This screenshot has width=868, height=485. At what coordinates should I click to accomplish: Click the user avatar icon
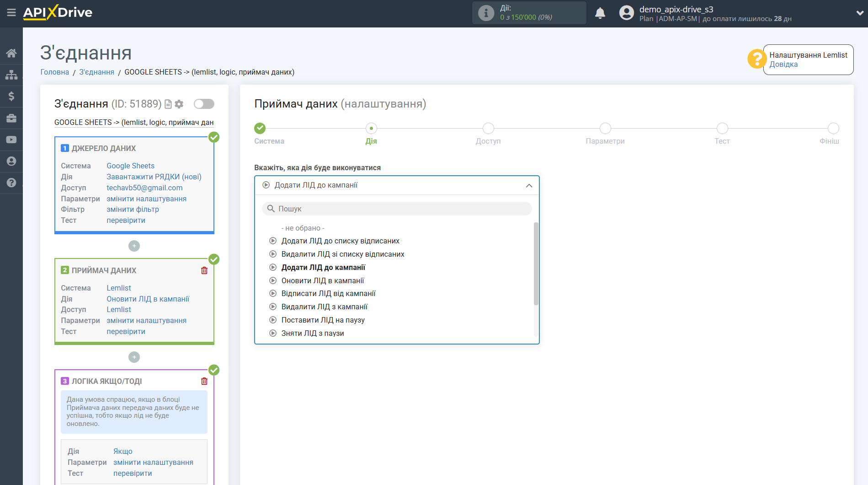[x=627, y=13]
